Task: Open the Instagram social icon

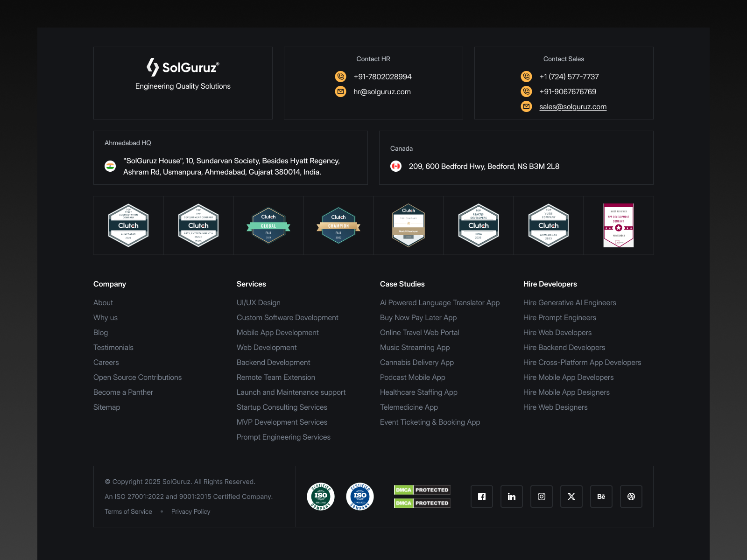Action: click(542, 497)
